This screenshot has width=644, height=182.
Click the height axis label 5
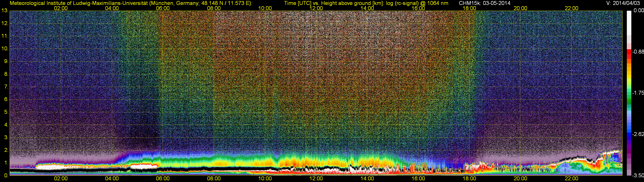tap(6, 112)
